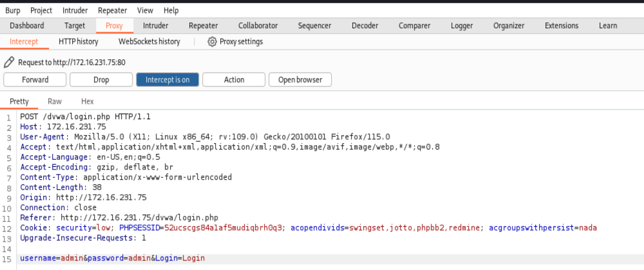Open the Project menu
Viewport: 644px width, 270px height.
tap(41, 10)
